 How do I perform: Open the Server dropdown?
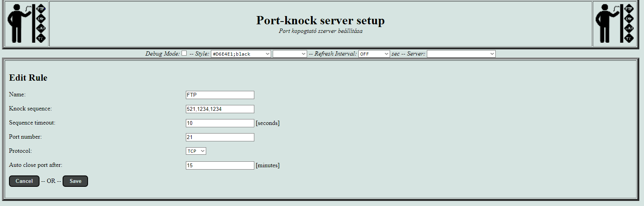coord(461,54)
